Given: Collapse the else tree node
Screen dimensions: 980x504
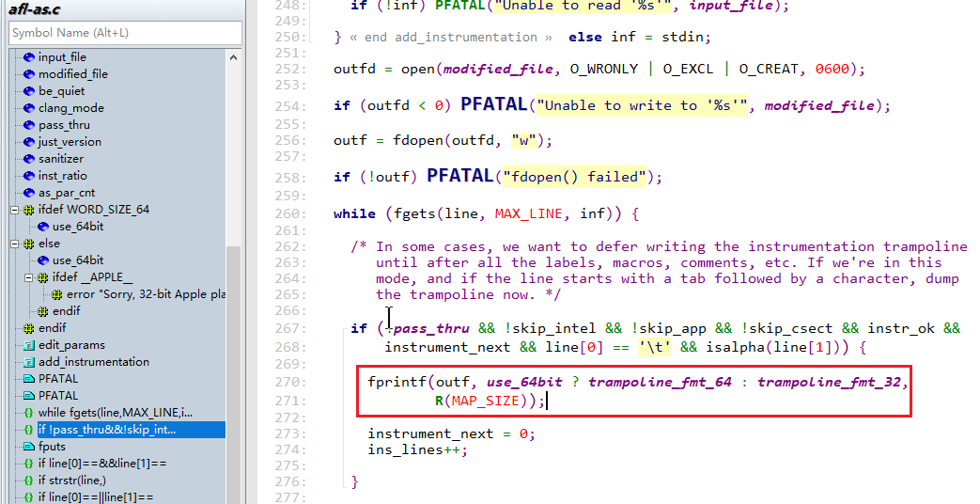Looking at the screenshot, I should pyautogui.click(x=14, y=244).
